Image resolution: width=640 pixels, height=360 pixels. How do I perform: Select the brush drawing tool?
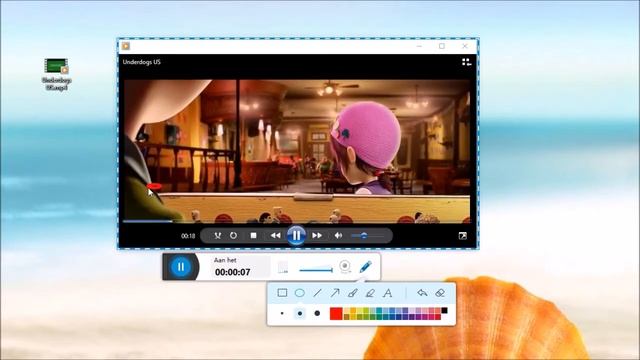click(x=353, y=293)
